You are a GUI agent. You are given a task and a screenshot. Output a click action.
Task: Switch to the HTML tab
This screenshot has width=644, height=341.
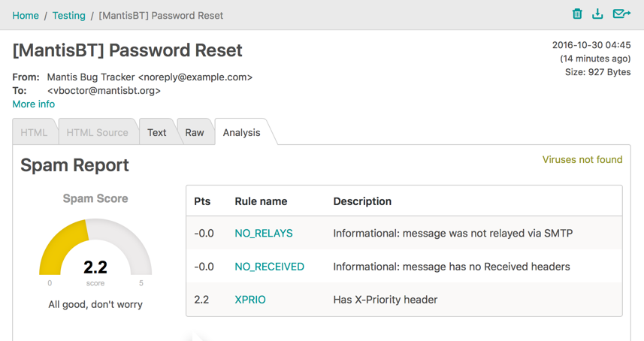(x=34, y=132)
